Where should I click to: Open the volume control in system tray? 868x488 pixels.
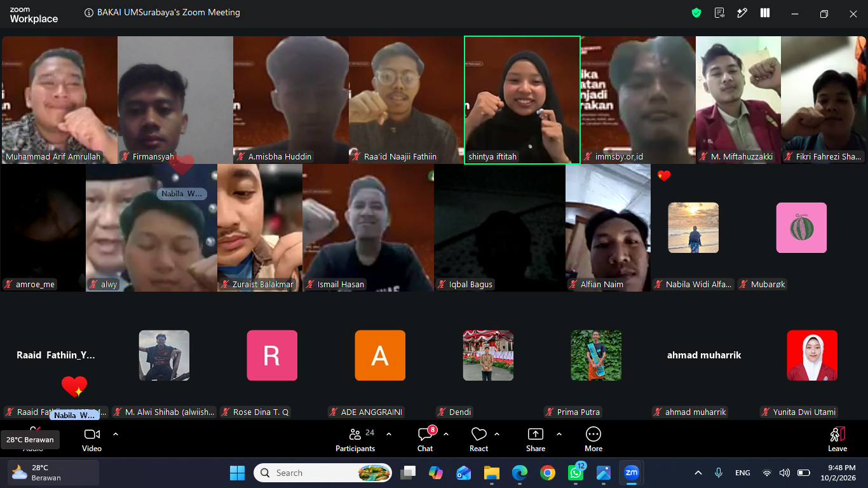point(785,473)
